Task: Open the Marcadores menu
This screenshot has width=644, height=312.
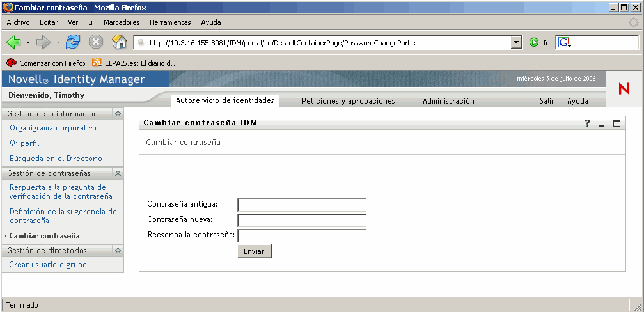Action: click(x=122, y=22)
